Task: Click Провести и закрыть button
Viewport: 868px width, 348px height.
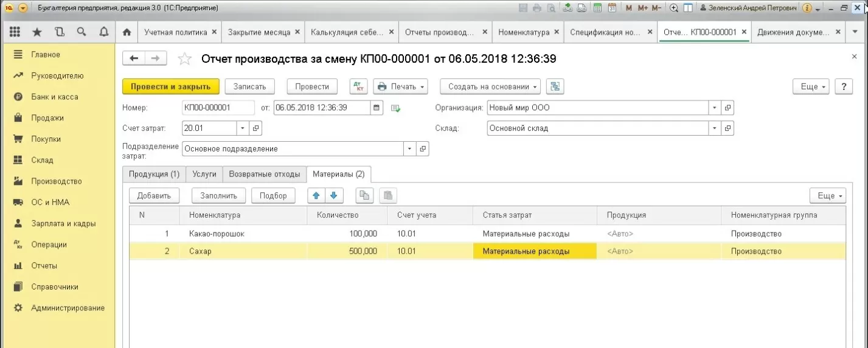Action: tap(170, 86)
